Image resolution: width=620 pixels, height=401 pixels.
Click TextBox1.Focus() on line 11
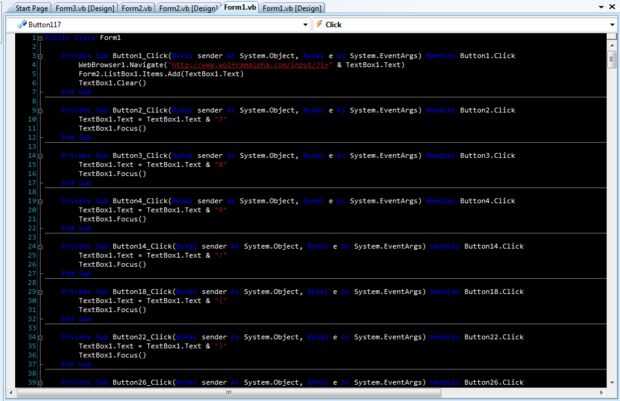pos(112,129)
